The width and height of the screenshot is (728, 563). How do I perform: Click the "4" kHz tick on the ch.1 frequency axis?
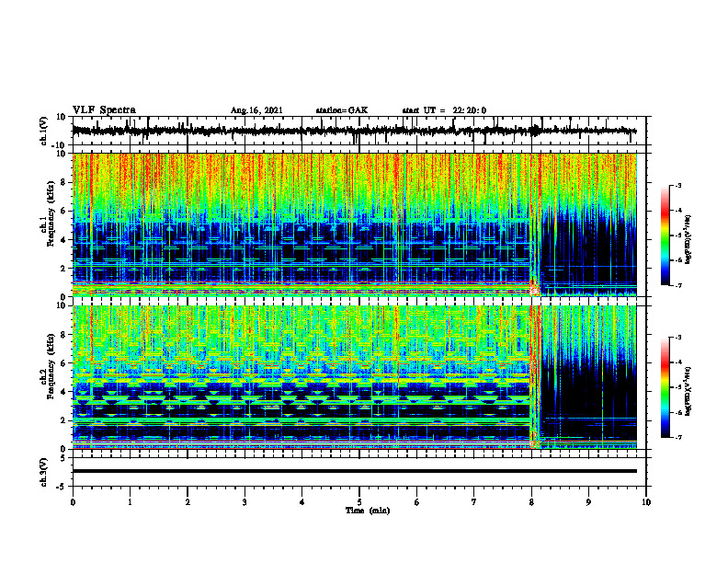(64, 240)
